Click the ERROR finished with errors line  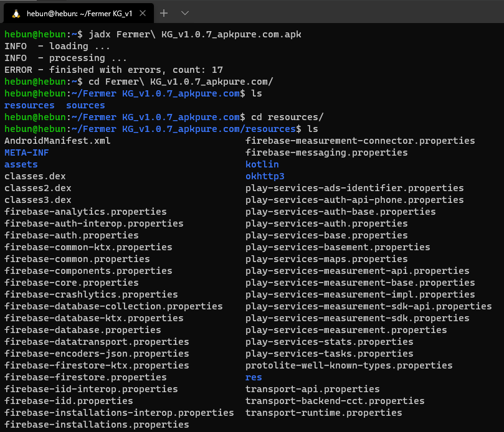pos(113,70)
